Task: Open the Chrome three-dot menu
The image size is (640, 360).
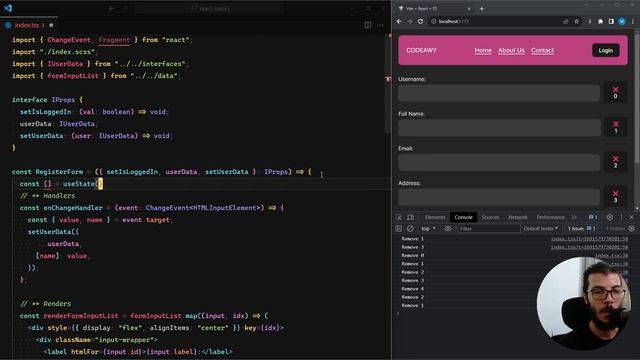Action: pyautogui.click(x=633, y=21)
